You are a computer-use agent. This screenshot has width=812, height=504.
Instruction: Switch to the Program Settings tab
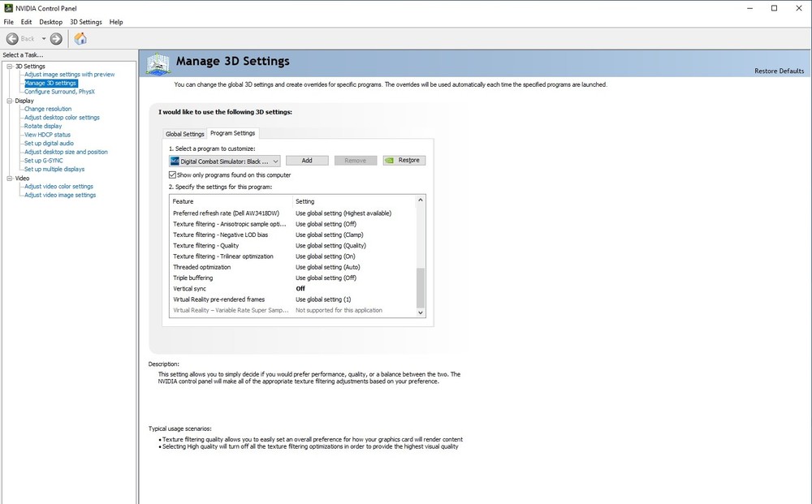point(232,133)
